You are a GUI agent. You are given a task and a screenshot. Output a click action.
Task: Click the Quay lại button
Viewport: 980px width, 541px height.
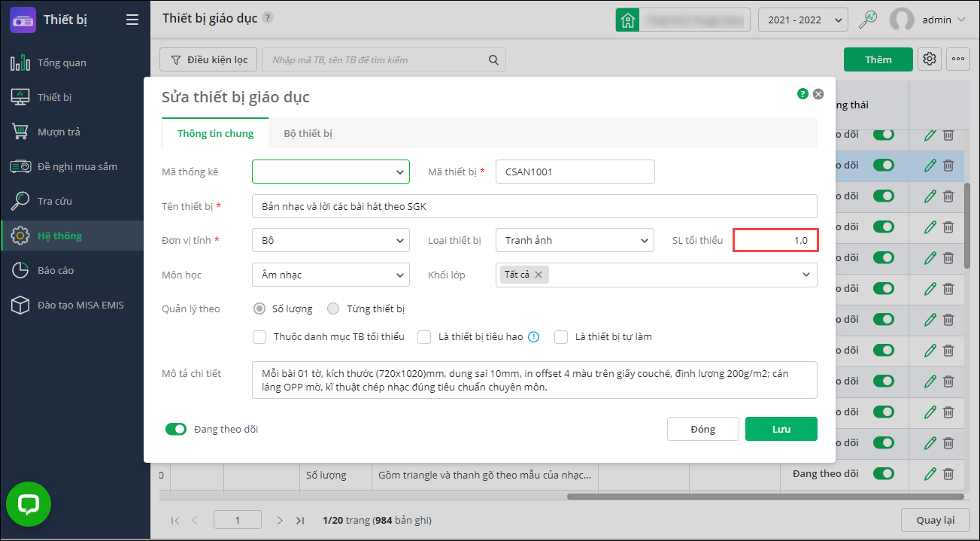click(936, 520)
